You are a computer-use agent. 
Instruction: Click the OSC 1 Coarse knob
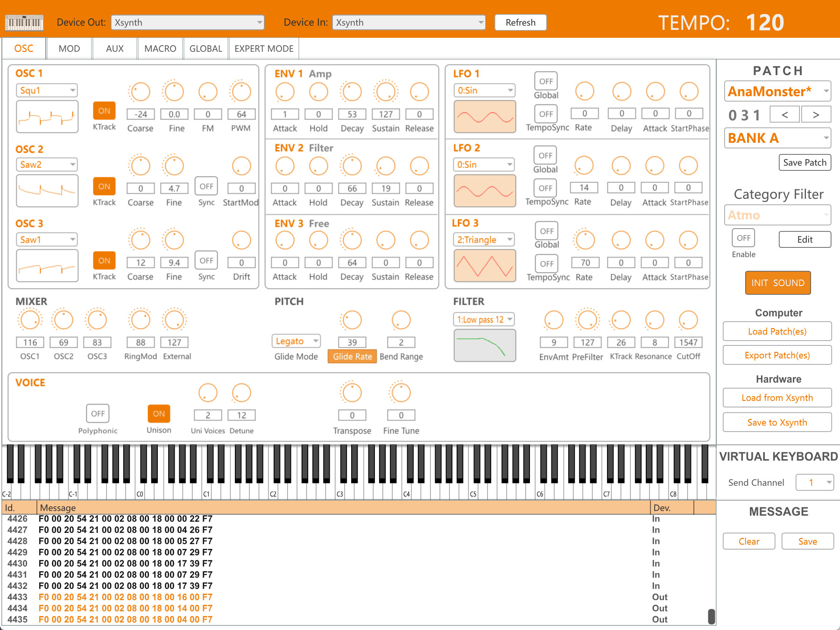click(140, 92)
